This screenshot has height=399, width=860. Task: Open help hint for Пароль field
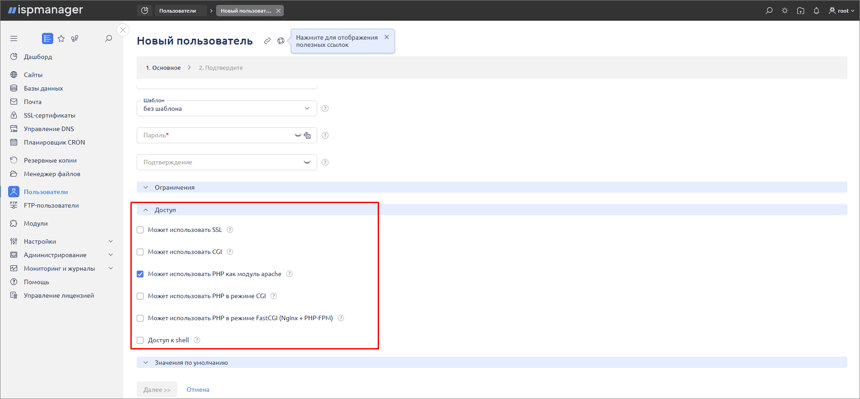(x=325, y=135)
